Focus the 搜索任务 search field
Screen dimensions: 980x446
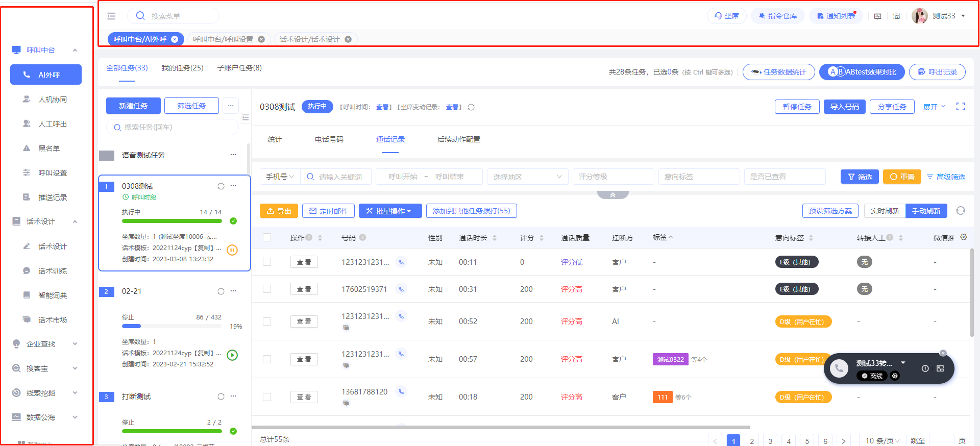point(173,127)
